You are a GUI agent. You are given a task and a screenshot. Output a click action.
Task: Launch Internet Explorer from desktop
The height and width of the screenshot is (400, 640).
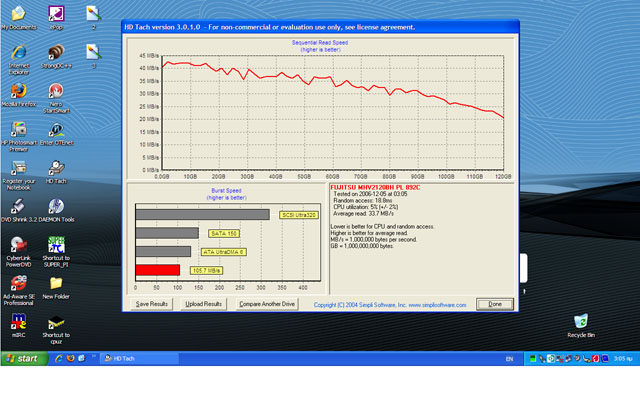[x=19, y=60]
